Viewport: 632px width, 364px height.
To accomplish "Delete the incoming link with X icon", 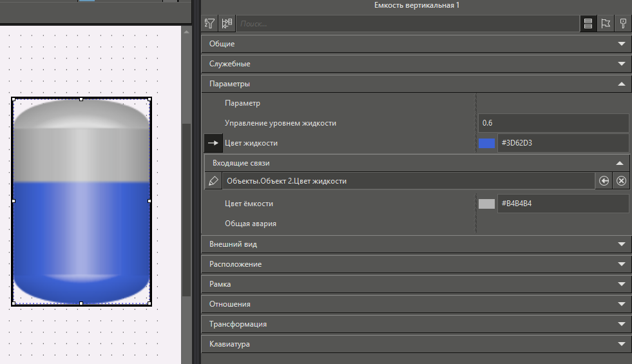I will 621,181.
